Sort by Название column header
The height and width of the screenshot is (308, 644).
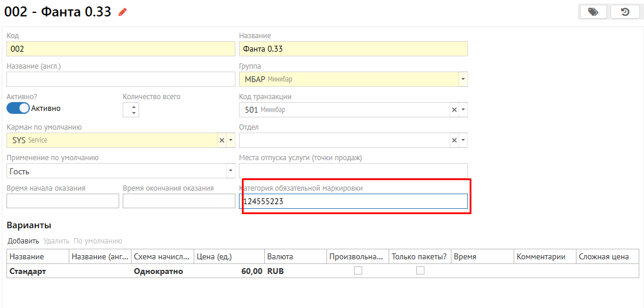point(38,257)
